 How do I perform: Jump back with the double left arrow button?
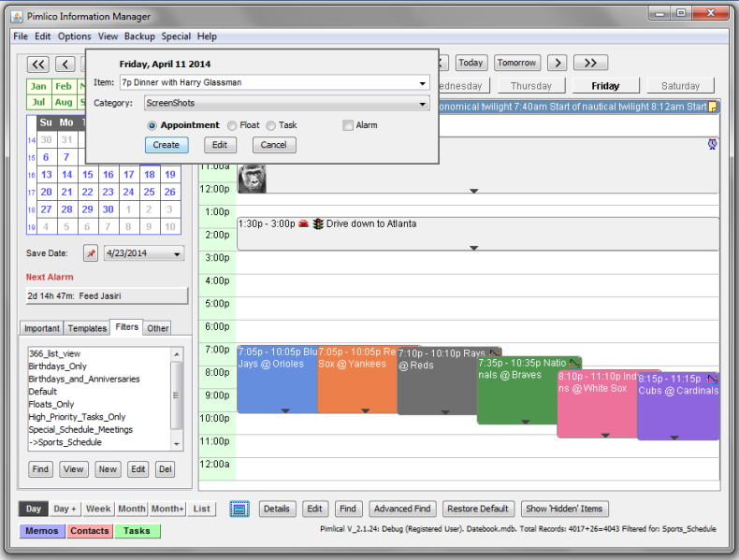tap(38, 64)
